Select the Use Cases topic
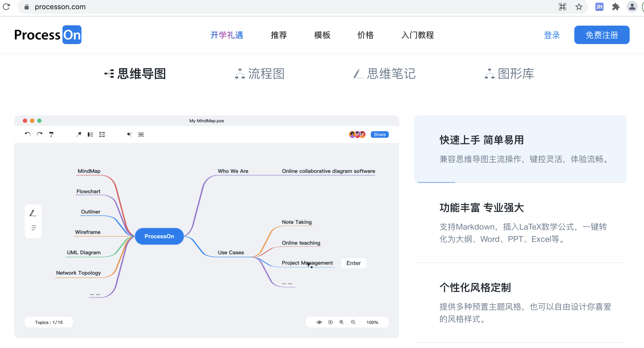Screen dimensions: 644x348 coord(231,252)
